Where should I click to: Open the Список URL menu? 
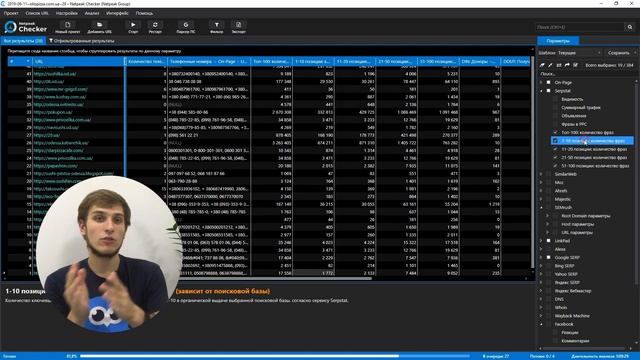click(37, 13)
